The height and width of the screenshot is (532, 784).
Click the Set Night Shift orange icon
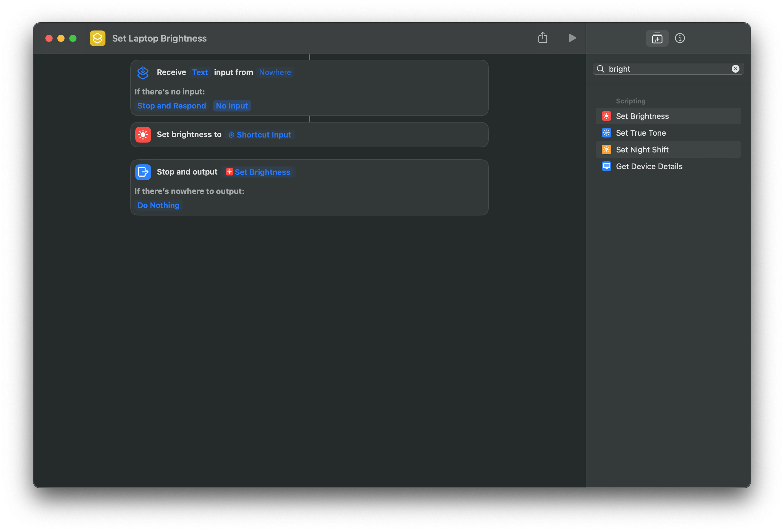click(606, 149)
